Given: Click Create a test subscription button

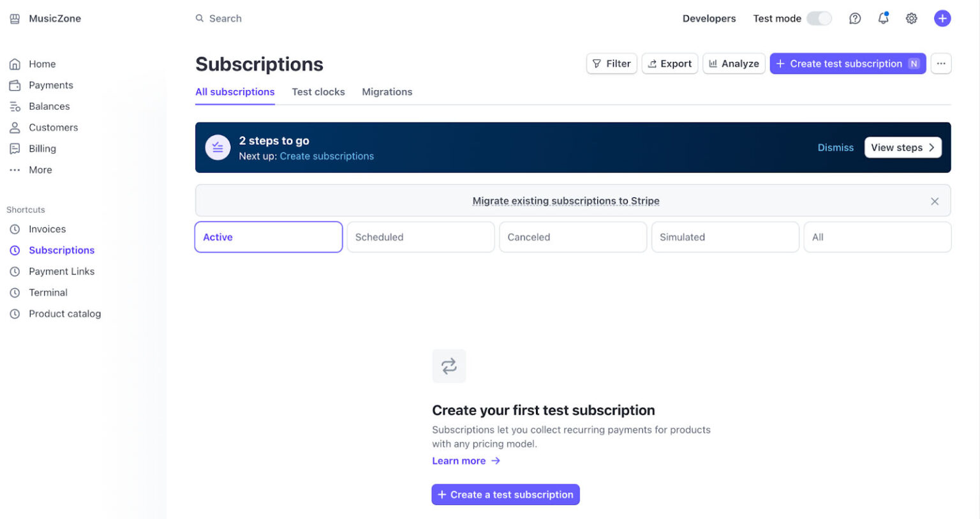Looking at the screenshot, I should click(x=505, y=494).
